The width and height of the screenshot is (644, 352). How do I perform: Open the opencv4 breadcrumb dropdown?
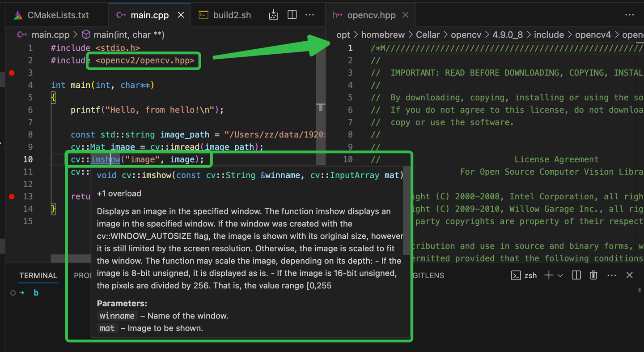(x=593, y=34)
